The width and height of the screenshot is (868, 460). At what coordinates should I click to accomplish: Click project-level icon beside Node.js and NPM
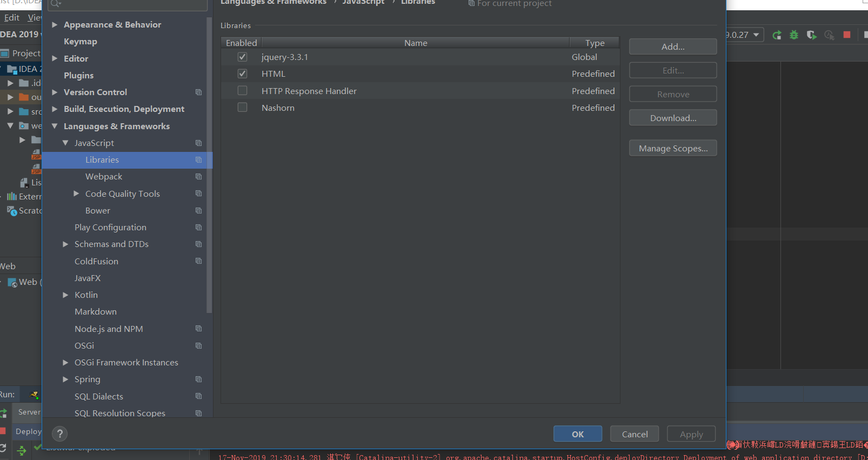(x=198, y=329)
